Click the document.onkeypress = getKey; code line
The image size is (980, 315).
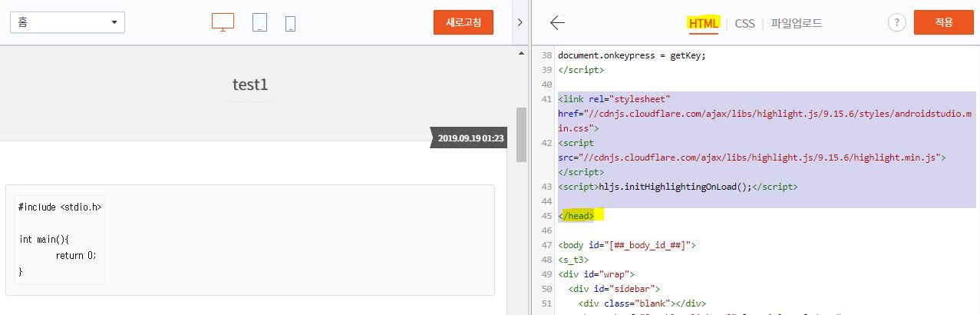coord(632,55)
